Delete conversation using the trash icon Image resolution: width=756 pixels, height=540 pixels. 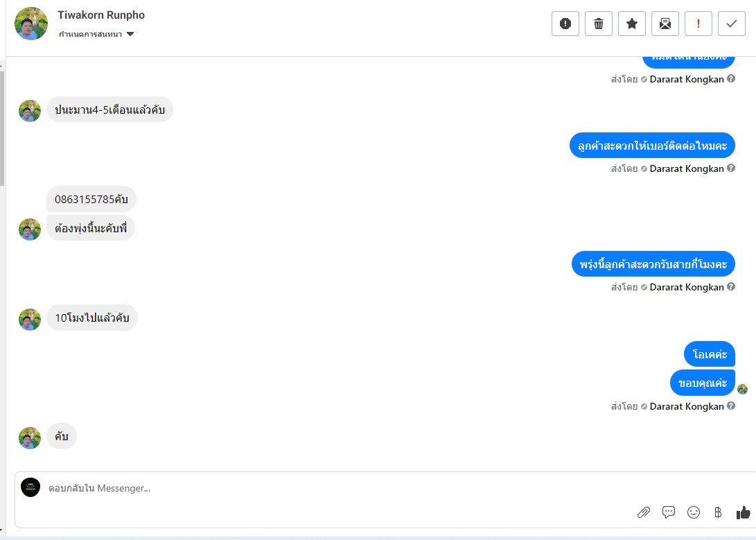point(598,24)
